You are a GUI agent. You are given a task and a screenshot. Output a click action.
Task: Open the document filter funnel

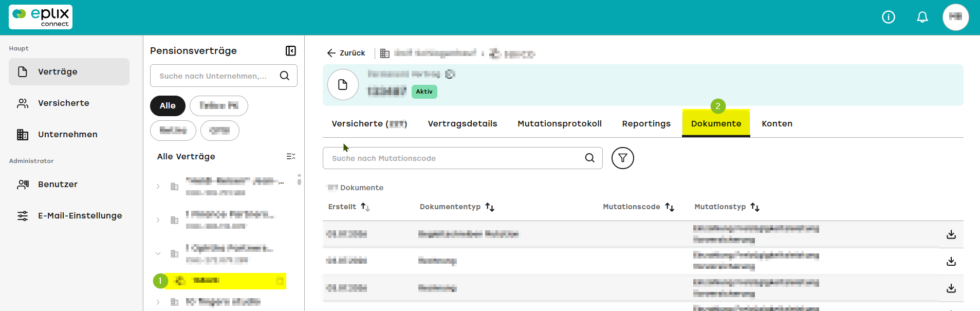point(623,158)
